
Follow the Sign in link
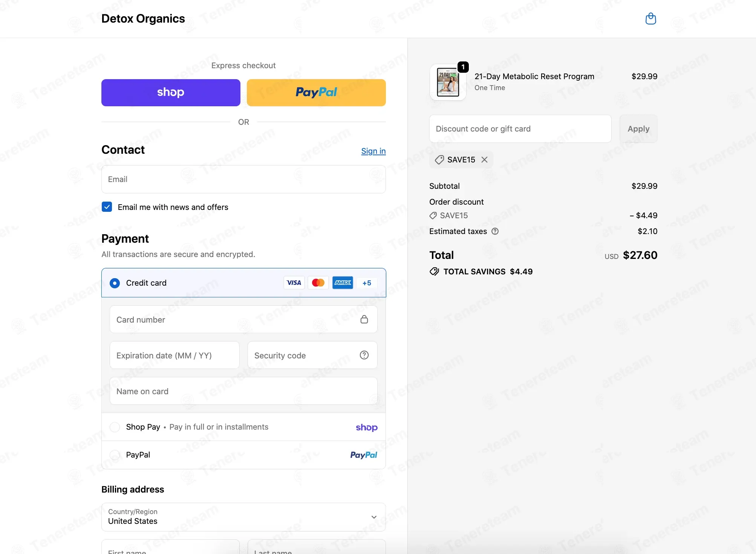pos(373,151)
